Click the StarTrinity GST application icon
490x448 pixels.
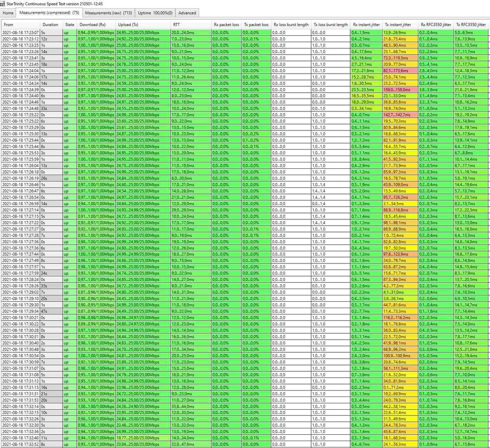pos(3,3)
